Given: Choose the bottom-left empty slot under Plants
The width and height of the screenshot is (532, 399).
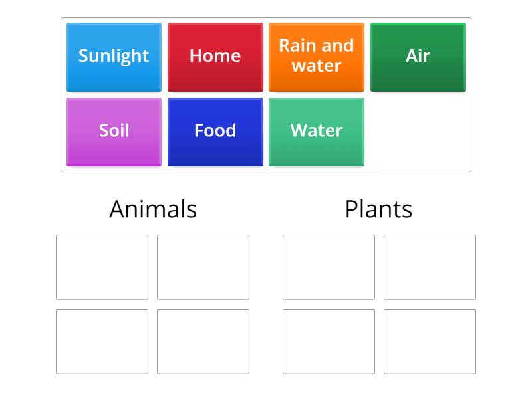Looking at the screenshot, I should coord(329,342).
